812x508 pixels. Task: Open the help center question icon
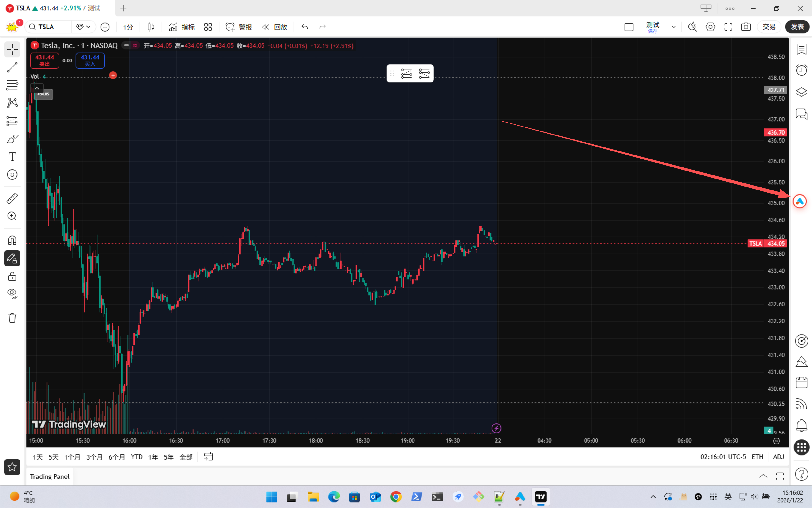[802, 474]
